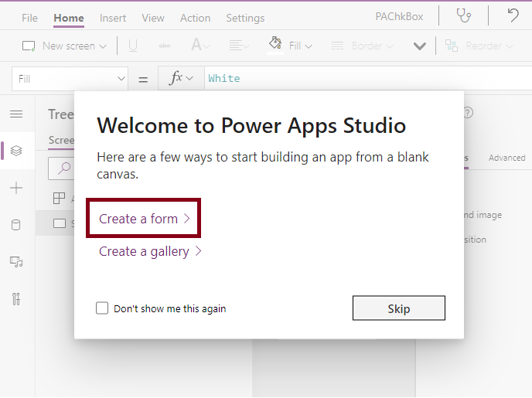
Task: Click the Create a form link
Action: point(144,219)
